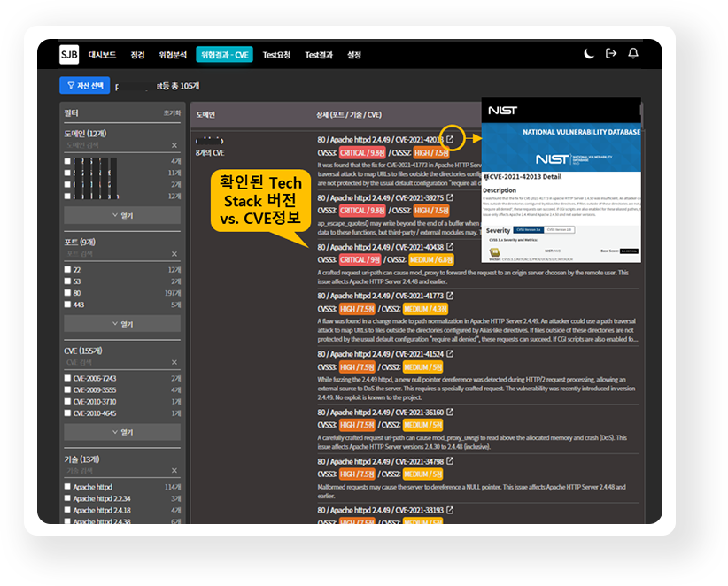Click the logout icon in the header
This screenshot has height=586, width=728.
pyautogui.click(x=611, y=54)
